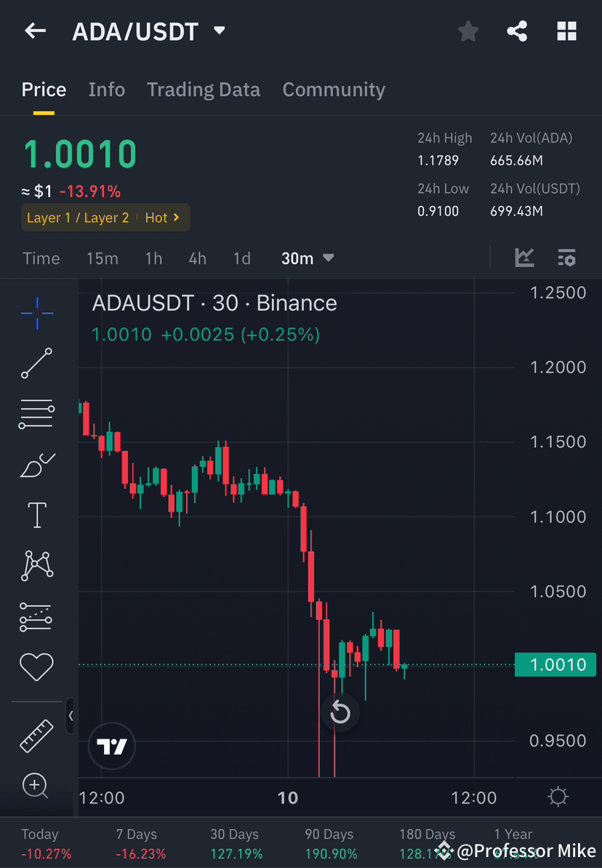Viewport: 602px width, 868px height.
Task: Switch to the Trading Data tab
Action: (204, 89)
